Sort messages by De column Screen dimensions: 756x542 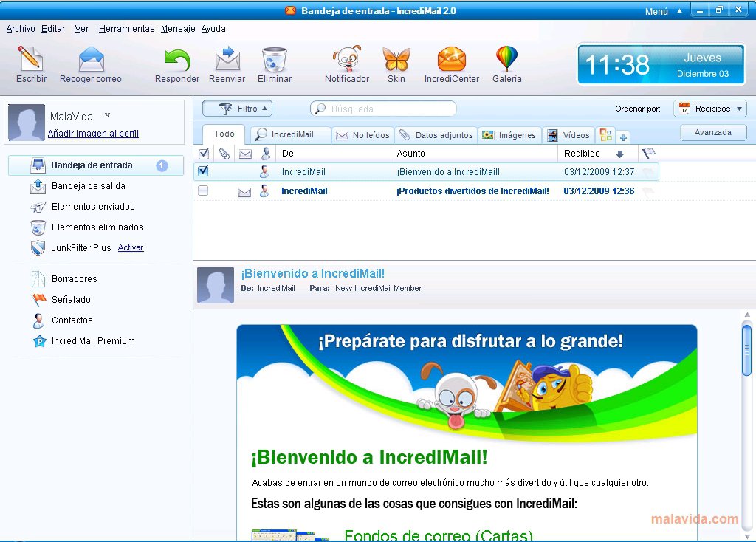pyautogui.click(x=333, y=154)
